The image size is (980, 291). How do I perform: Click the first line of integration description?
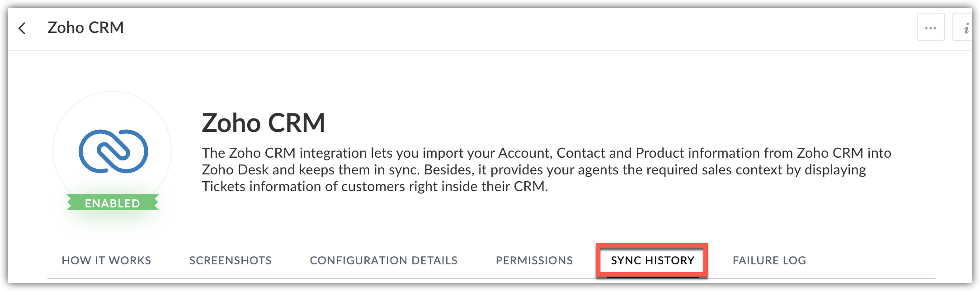(547, 153)
